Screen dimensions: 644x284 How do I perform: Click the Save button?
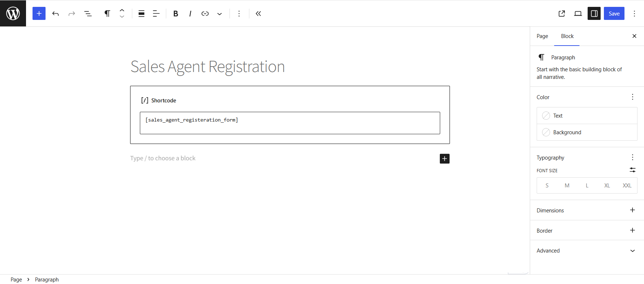pos(614,13)
